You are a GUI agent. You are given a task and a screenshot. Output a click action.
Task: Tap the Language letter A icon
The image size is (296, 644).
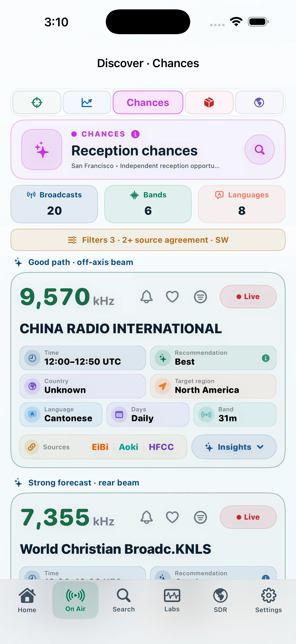(x=32, y=415)
